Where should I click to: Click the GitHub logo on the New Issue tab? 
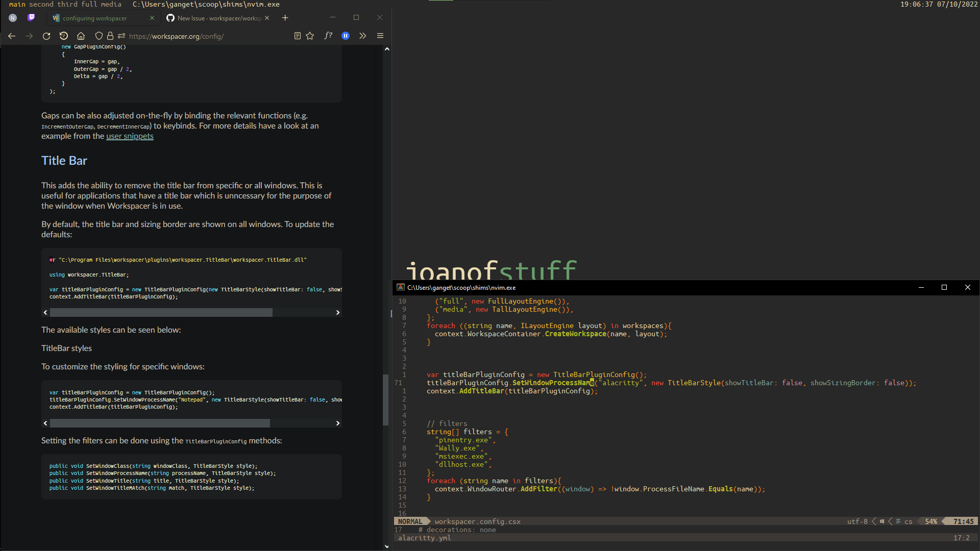click(170, 17)
